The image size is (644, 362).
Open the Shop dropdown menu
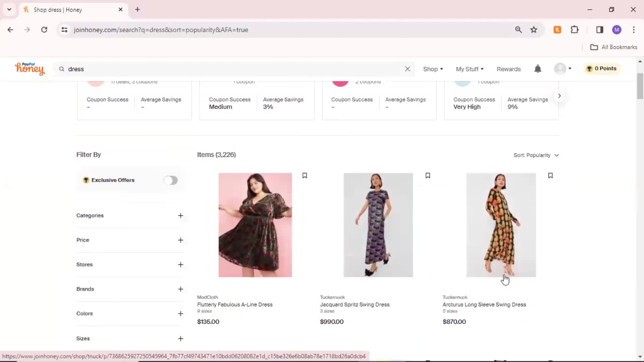[433, 69]
